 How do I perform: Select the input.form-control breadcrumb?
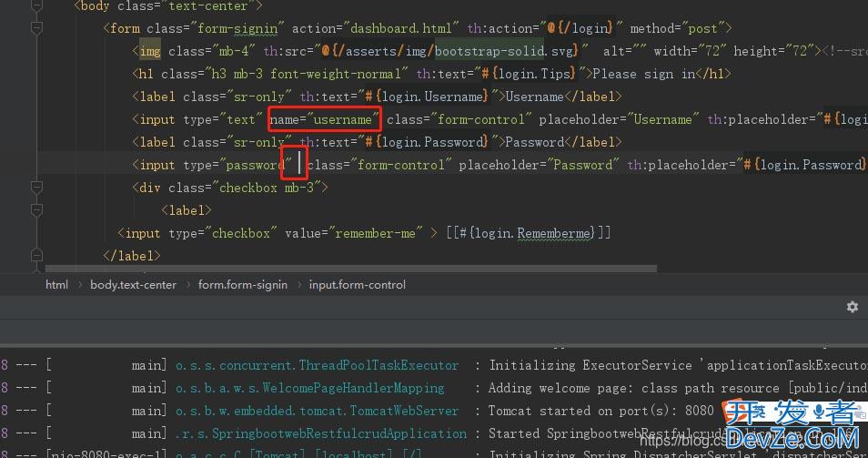pyautogui.click(x=357, y=285)
